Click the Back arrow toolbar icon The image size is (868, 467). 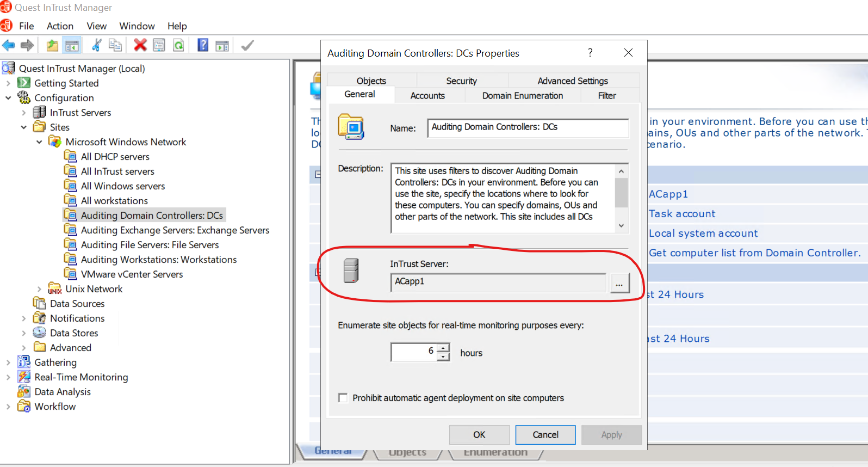click(9, 45)
